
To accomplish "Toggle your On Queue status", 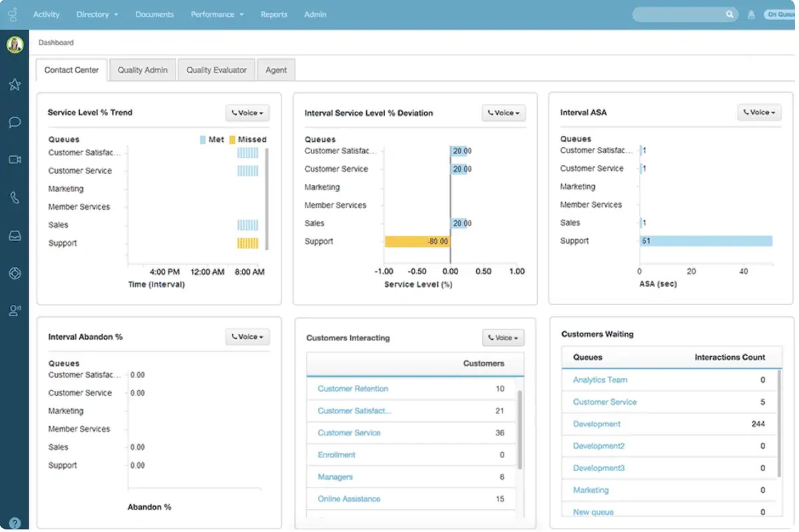I will coord(780,13).
